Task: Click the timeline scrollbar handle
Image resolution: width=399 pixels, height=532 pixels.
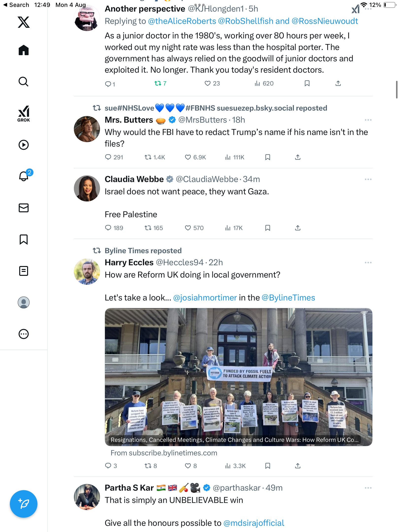Action: pos(396,89)
